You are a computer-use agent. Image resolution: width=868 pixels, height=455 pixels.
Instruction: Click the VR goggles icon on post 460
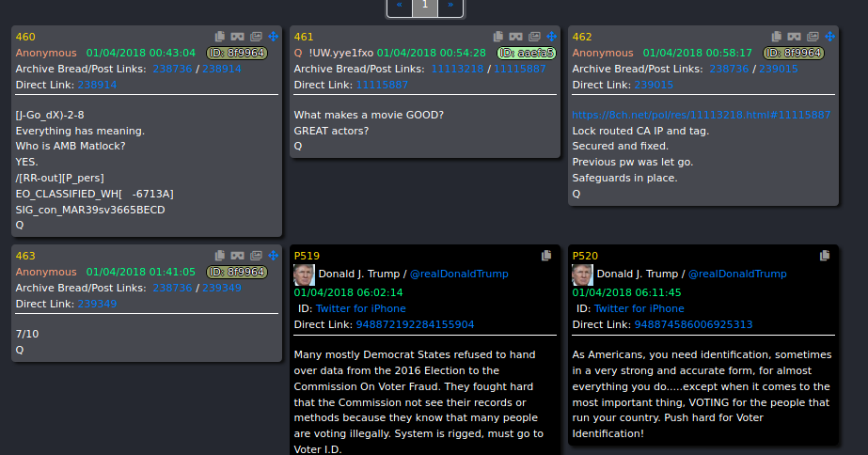point(238,37)
